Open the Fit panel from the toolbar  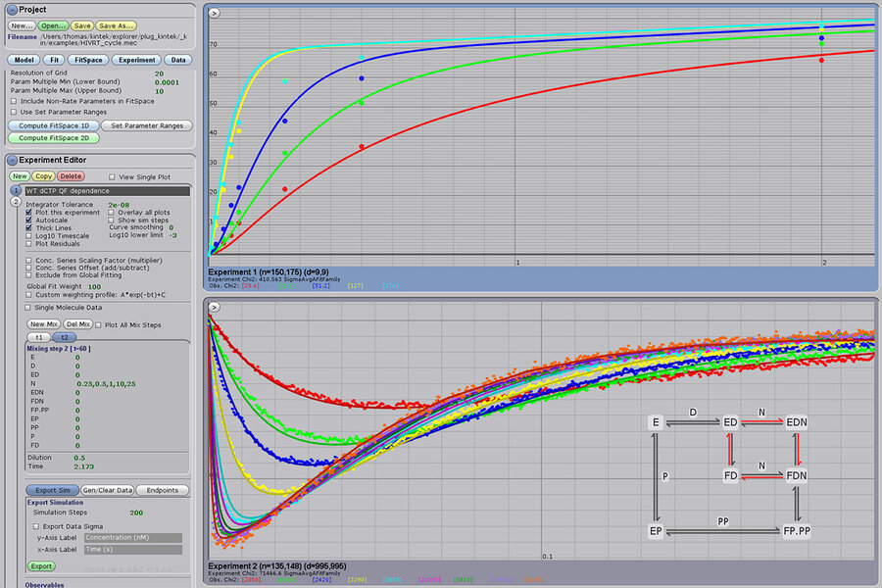(54, 60)
